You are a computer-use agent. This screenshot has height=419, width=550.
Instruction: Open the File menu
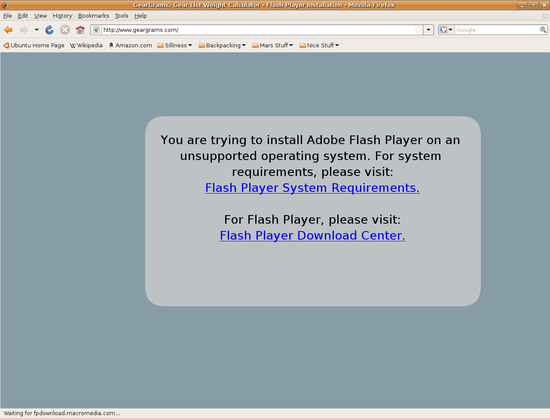[7, 16]
